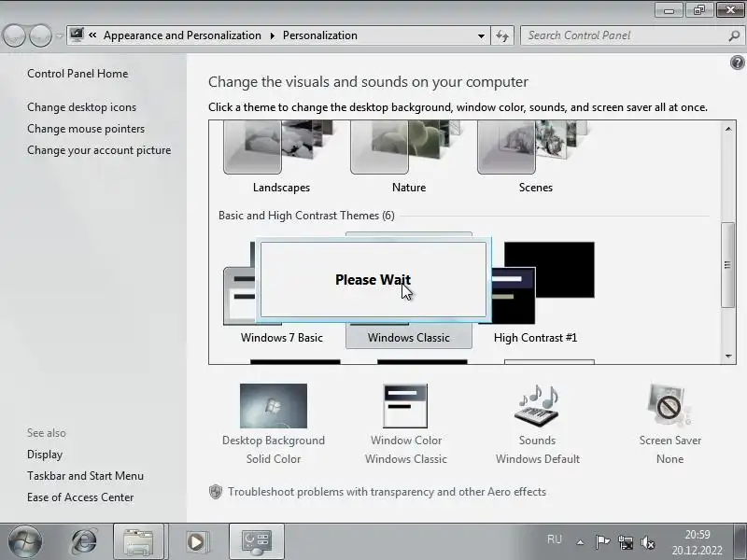The width and height of the screenshot is (747, 560).
Task: Click the Personalization breadcrumb
Action: pos(319,35)
